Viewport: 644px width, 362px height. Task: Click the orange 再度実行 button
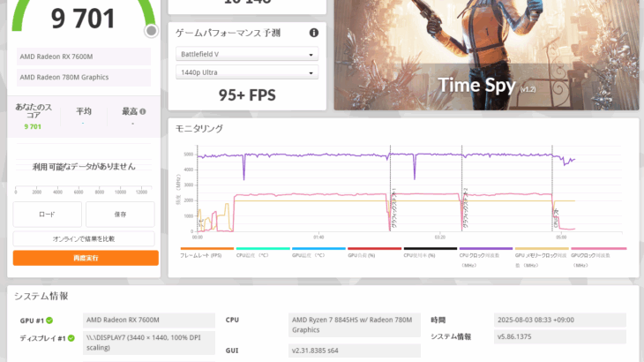pos(86,258)
